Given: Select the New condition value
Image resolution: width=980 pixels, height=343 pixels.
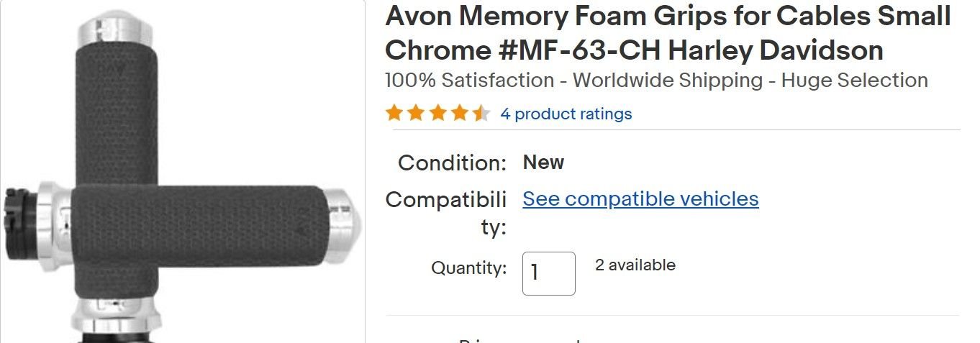Looking at the screenshot, I should [543, 163].
